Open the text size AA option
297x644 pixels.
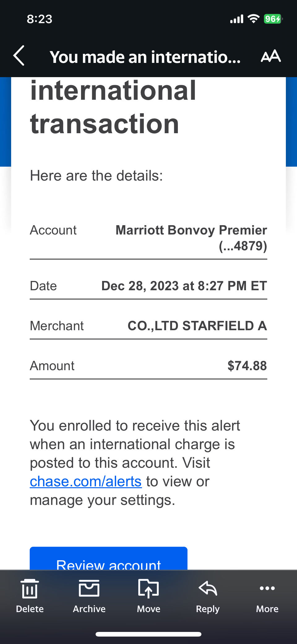click(x=271, y=56)
